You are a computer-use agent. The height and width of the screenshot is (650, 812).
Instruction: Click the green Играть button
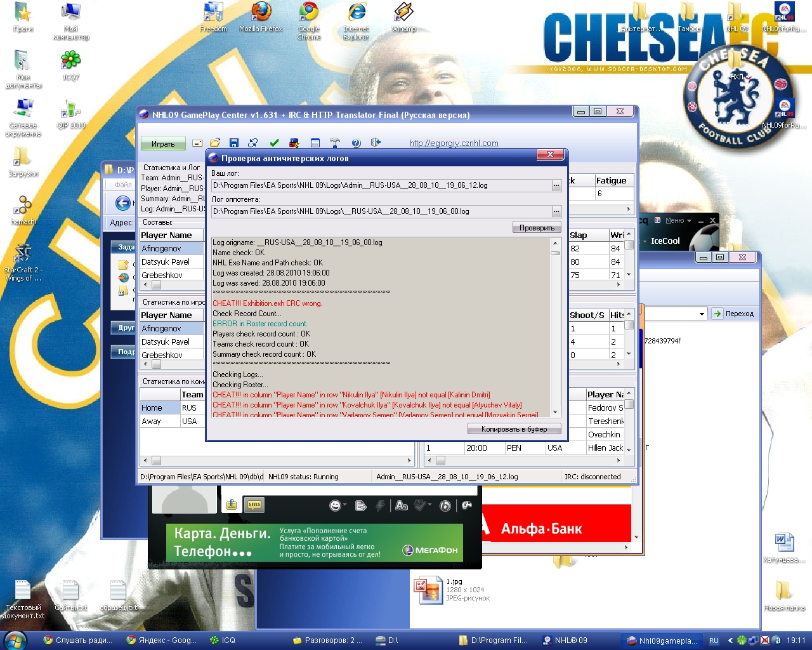163,144
